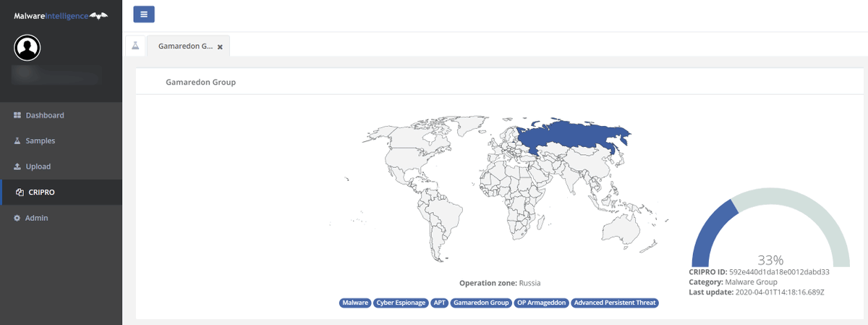
Task: Click the Category: Malware Group text
Action: 733,282
